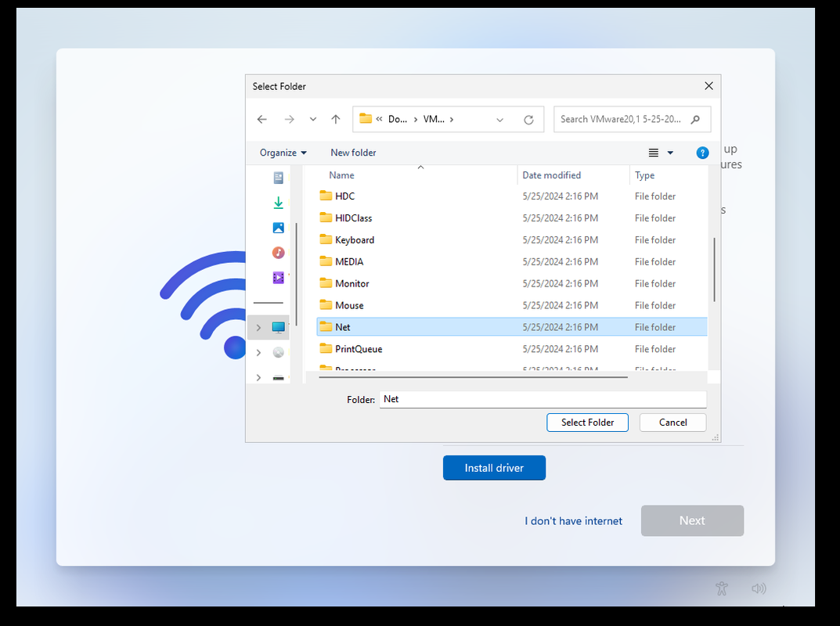Click the file list vertical scrollbar
The width and height of the screenshot is (840, 626).
[714, 270]
